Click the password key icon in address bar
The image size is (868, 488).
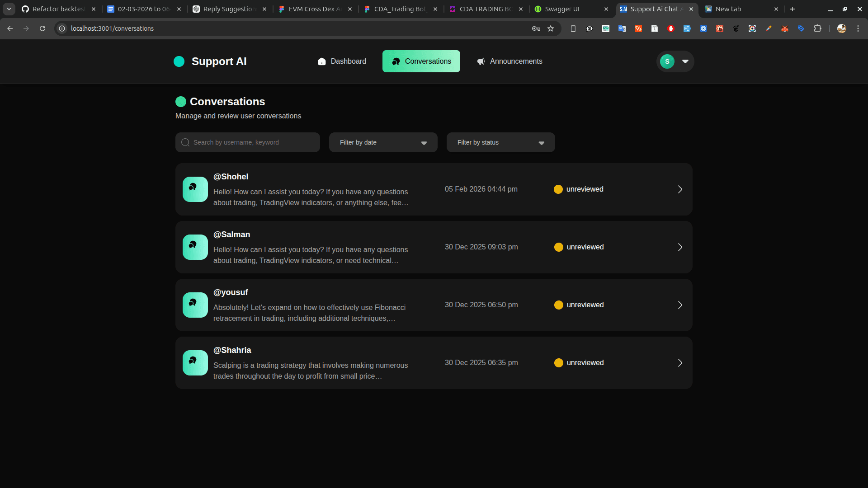point(536,28)
